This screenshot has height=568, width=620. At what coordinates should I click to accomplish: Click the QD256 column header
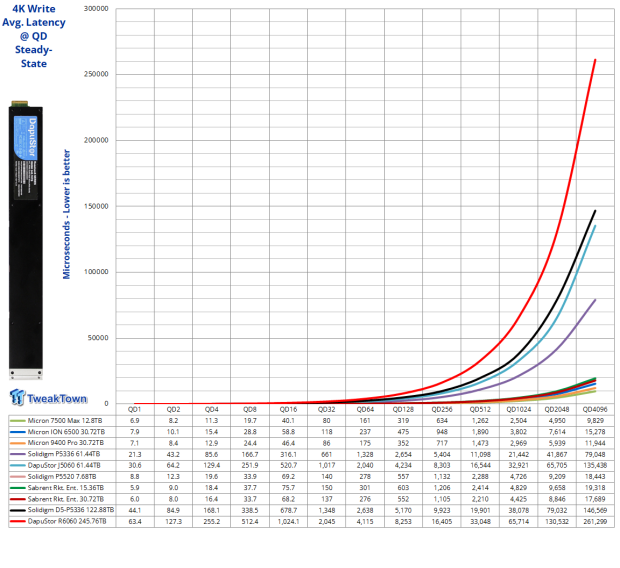click(442, 409)
